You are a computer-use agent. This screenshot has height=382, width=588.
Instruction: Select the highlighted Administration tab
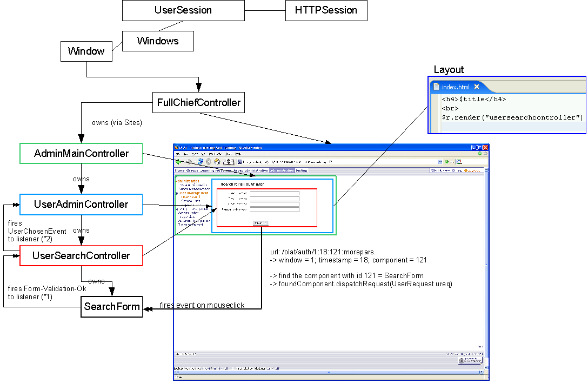(282, 170)
